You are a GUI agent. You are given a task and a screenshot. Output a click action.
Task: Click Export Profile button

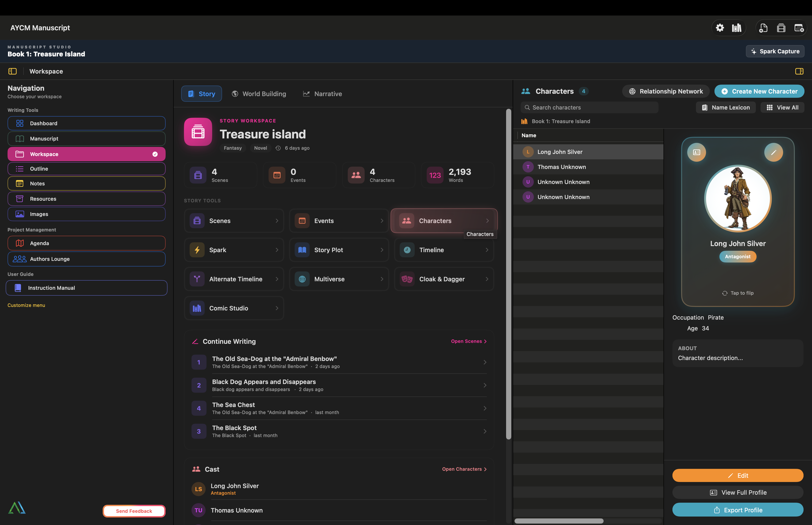[x=738, y=510]
